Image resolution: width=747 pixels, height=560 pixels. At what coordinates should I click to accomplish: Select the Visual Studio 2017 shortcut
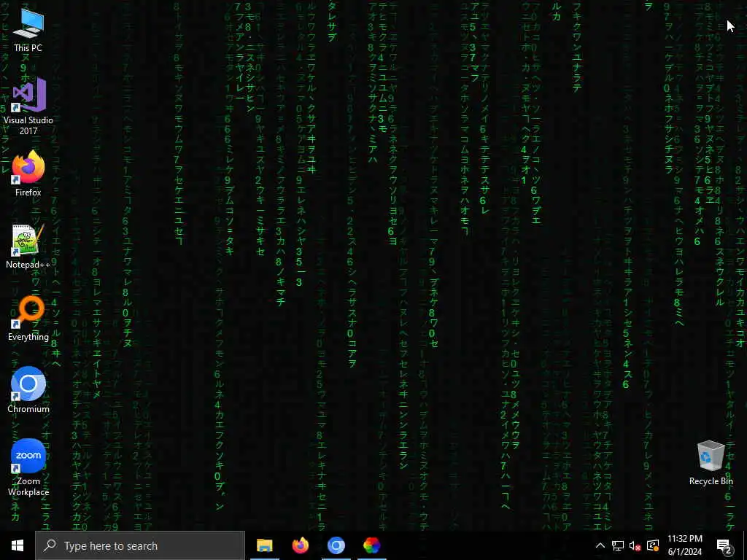tap(28, 106)
